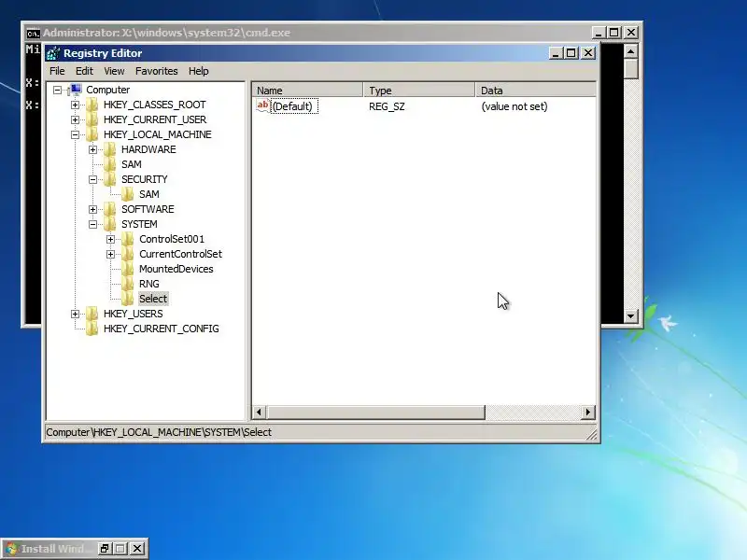Click the Computer icon in registry tree
Screen dimensions: 747x560
tap(75, 90)
